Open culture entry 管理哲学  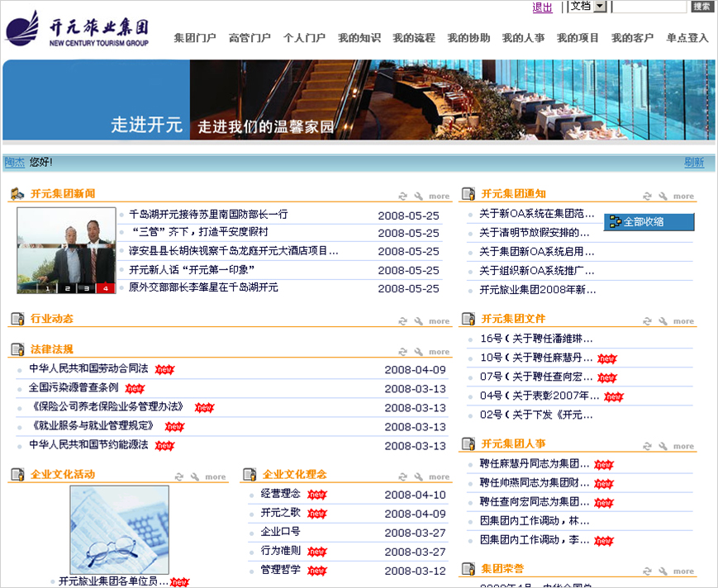coord(281,570)
